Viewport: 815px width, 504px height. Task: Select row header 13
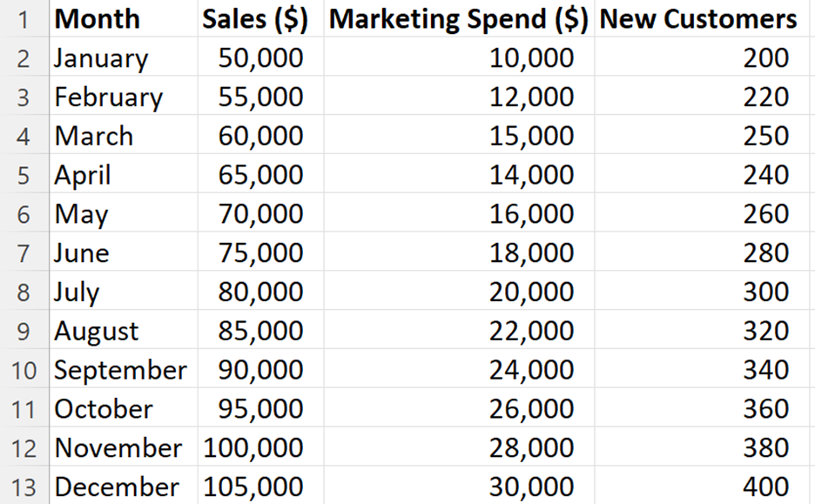coord(24,486)
